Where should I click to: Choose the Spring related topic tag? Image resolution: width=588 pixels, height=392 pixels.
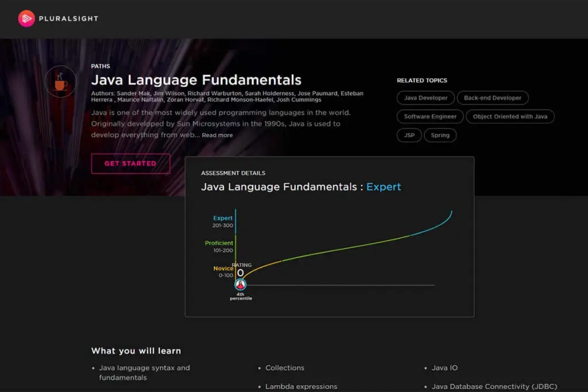click(x=440, y=135)
